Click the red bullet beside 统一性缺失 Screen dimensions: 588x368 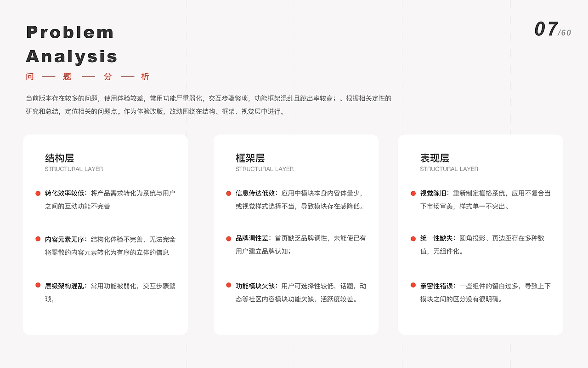[x=413, y=238]
